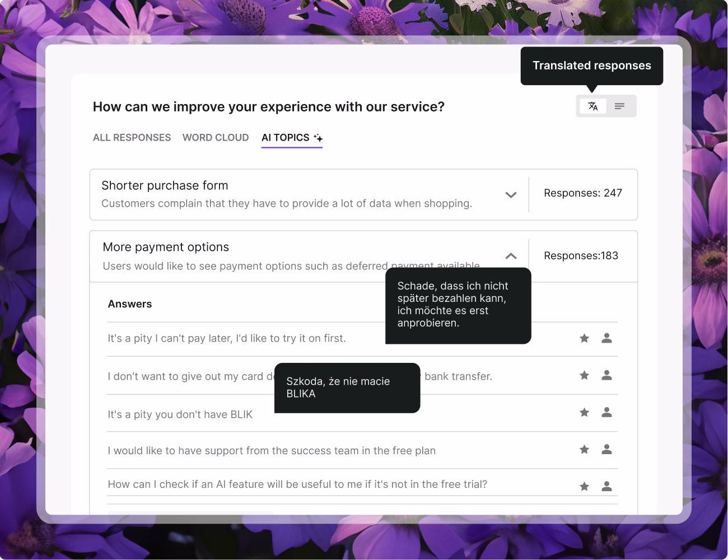
Task: Collapse the "More payment options" topic
Action: (511, 256)
